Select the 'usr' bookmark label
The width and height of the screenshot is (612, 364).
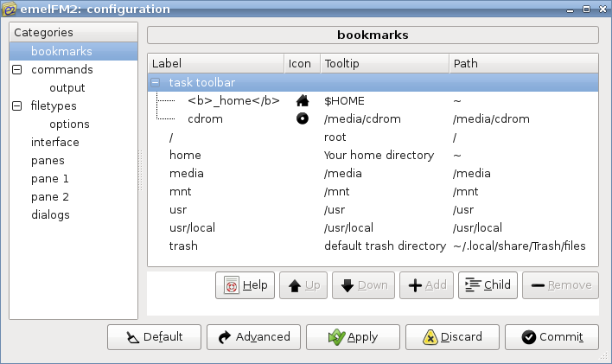(178, 210)
